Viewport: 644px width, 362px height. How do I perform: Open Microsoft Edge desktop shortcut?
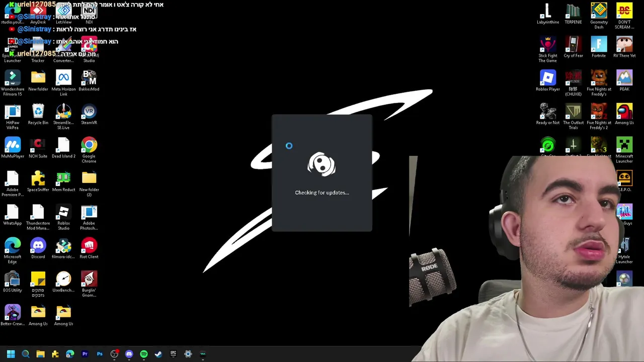[x=13, y=250]
